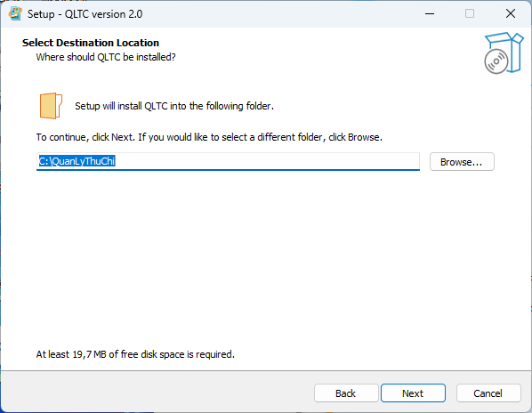This screenshot has height=413, width=532.
Task: Click the 'Select Destination Location' heading
Action: point(91,43)
